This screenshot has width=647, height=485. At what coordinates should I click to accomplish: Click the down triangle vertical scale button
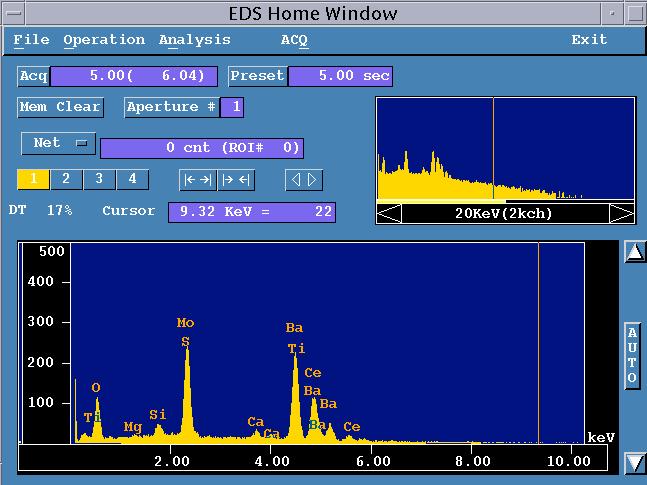pyautogui.click(x=635, y=463)
